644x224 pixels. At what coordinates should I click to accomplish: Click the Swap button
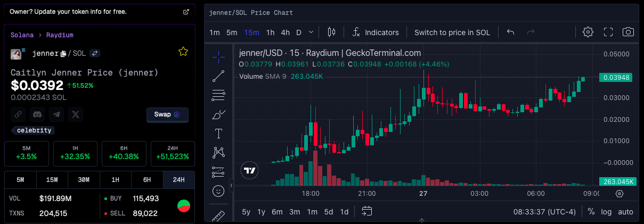(167, 114)
